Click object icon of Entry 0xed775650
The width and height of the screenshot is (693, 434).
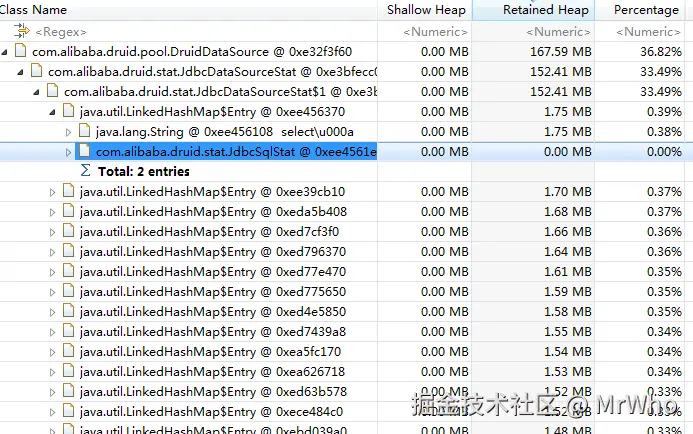[x=68, y=290]
